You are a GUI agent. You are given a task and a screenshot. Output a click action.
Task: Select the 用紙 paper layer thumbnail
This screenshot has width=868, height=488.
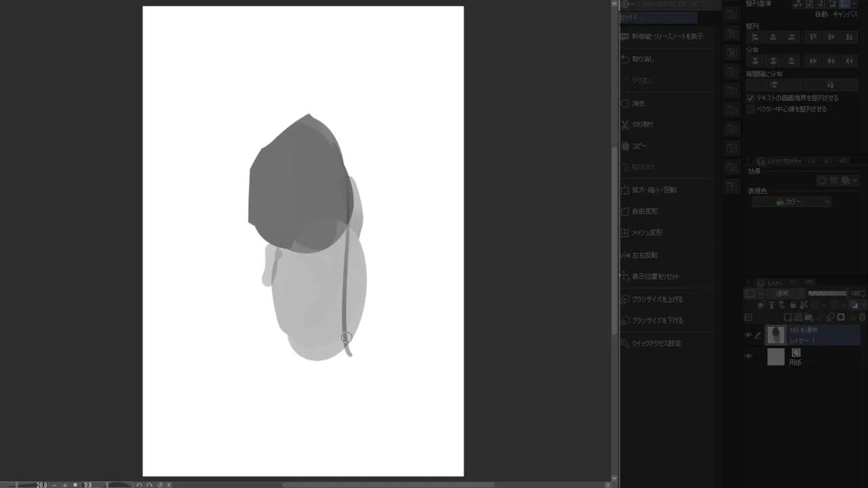pos(776,357)
